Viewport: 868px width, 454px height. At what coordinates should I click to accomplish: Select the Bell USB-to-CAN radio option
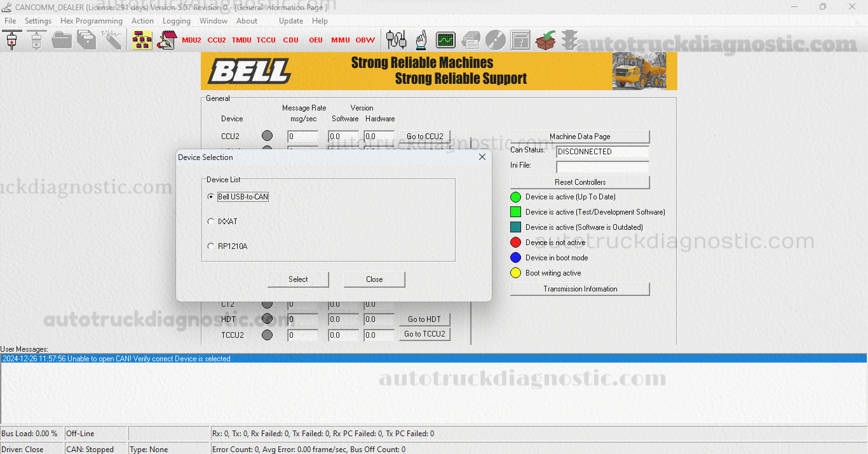[211, 197]
